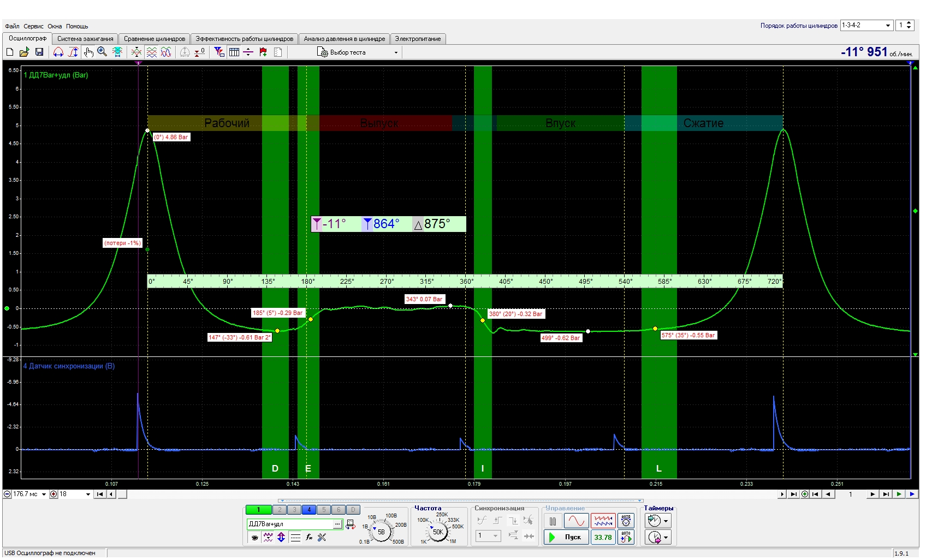The width and height of the screenshot is (926, 560).
Task: Click the channel filter wave icon
Action: pos(268,537)
